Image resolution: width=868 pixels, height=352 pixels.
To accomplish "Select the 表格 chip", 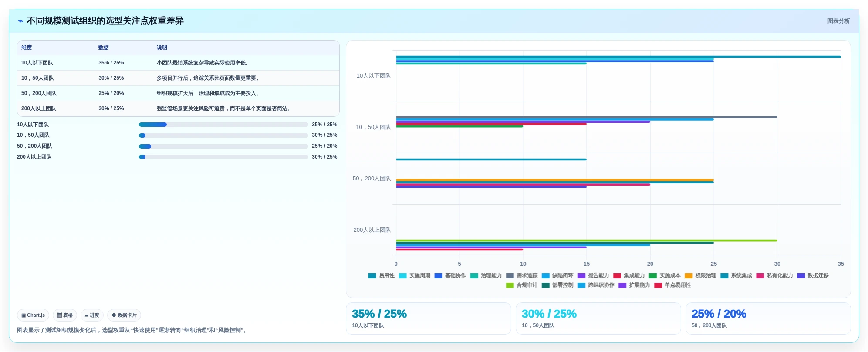I will click(x=65, y=315).
